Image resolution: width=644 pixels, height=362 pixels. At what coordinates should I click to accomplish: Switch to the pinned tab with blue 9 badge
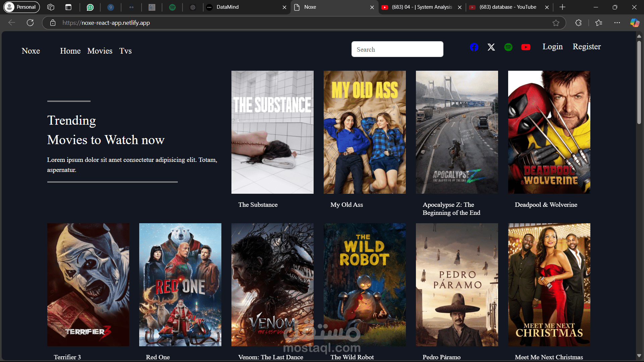pyautogui.click(x=111, y=7)
